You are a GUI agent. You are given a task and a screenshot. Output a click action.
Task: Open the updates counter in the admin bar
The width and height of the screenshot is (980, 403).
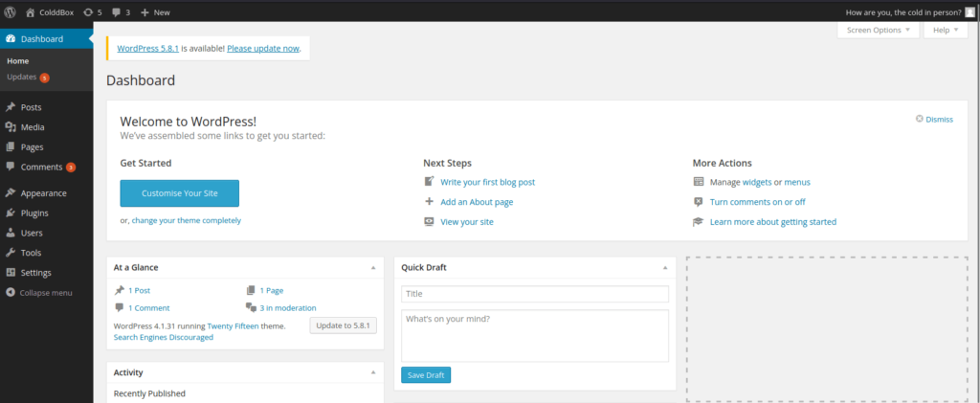(x=93, y=11)
